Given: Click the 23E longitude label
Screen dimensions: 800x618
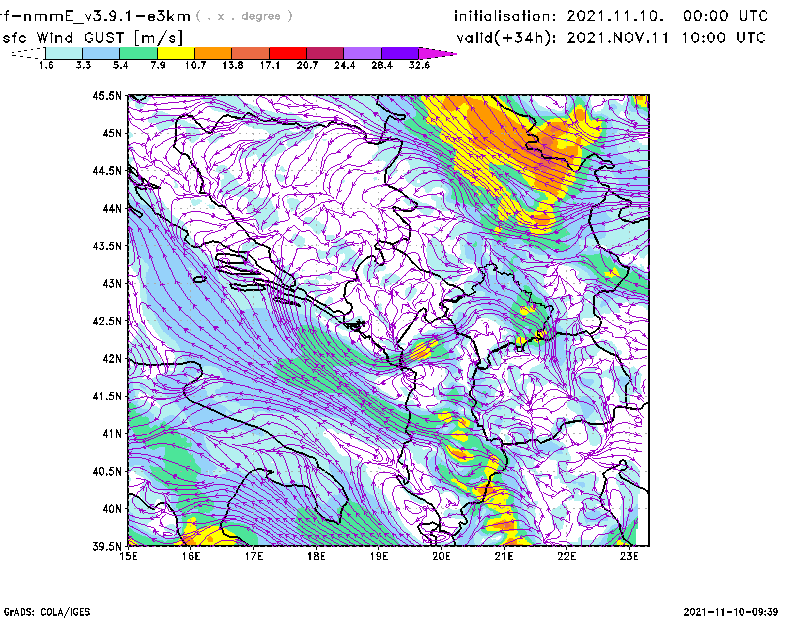Looking at the screenshot, I should tap(629, 556).
